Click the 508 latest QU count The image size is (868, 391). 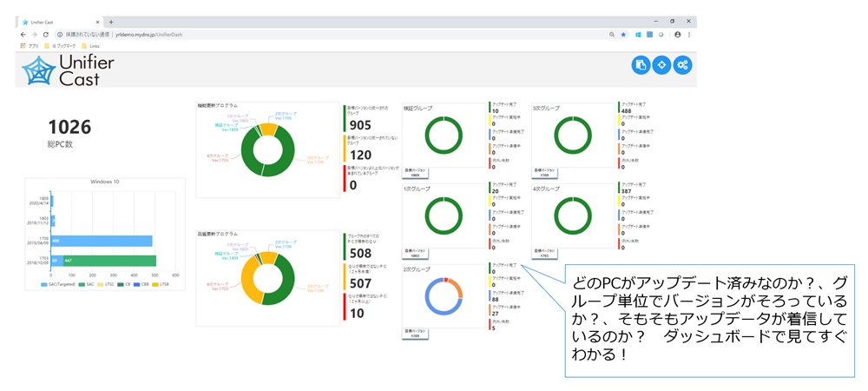pos(361,254)
